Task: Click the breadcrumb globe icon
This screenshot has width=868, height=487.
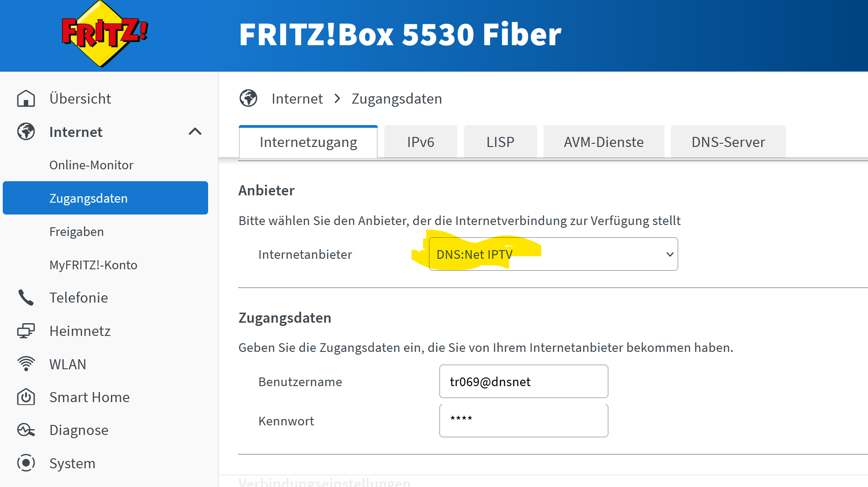Action: tap(248, 98)
